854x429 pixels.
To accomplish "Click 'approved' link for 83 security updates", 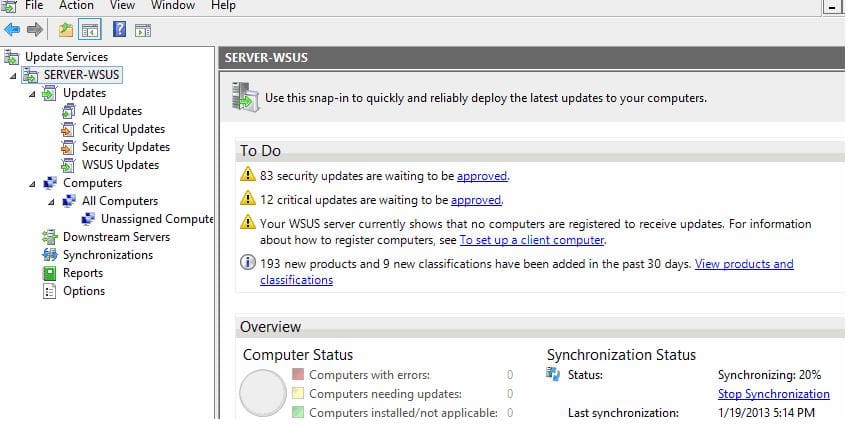I will [x=482, y=176].
